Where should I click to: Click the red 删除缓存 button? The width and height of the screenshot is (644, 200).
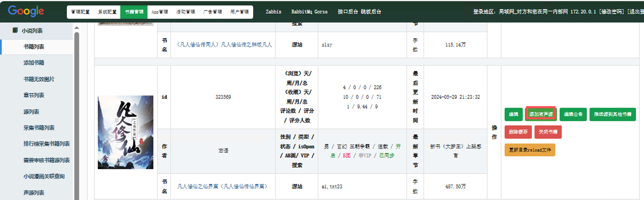click(518, 132)
